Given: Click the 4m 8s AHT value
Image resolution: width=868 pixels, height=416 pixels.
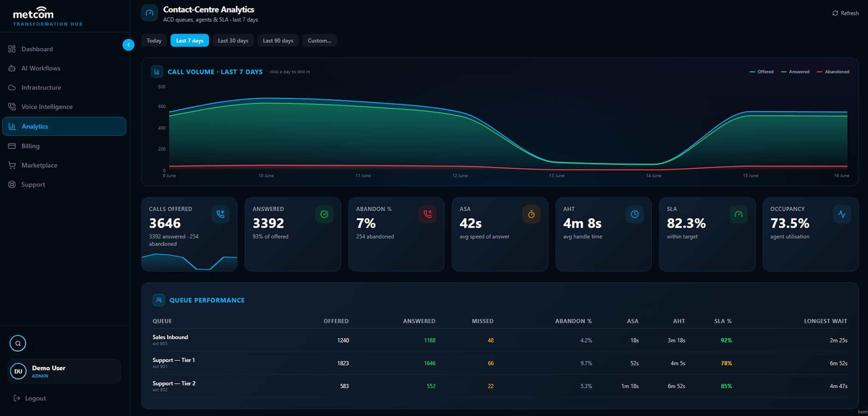Looking at the screenshot, I should 582,223.
